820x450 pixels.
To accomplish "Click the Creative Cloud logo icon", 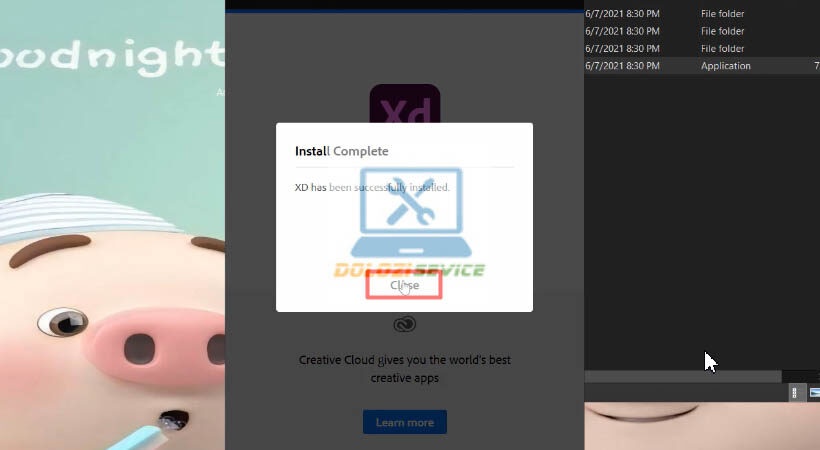I will [405, 324].
